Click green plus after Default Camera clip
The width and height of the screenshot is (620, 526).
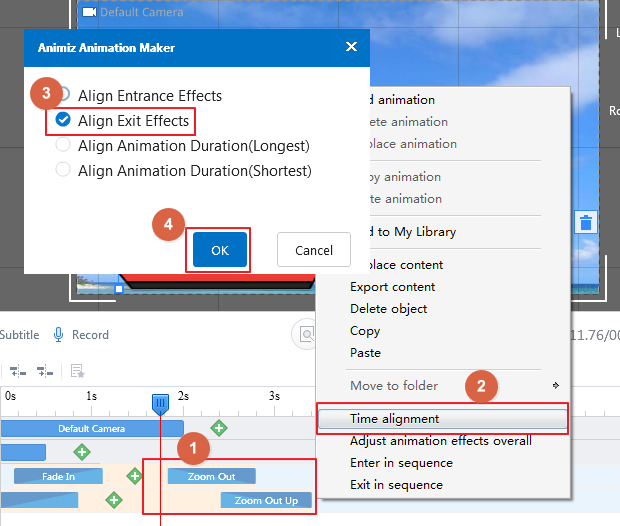218,428
